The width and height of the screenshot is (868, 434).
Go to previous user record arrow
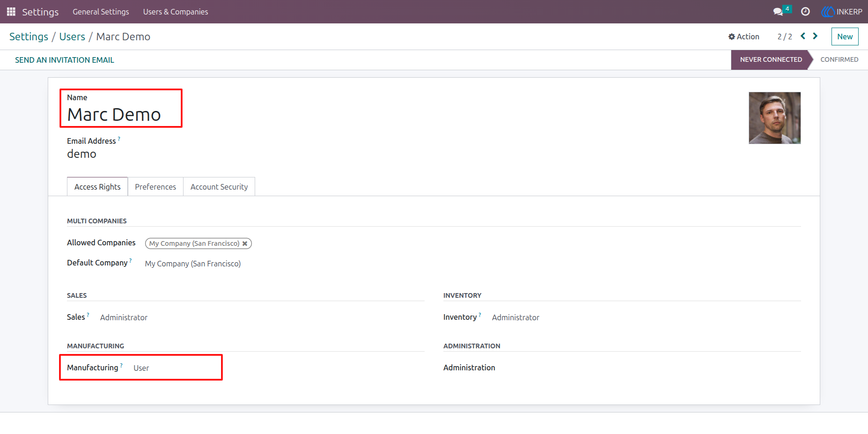click(x=803, y=36)
